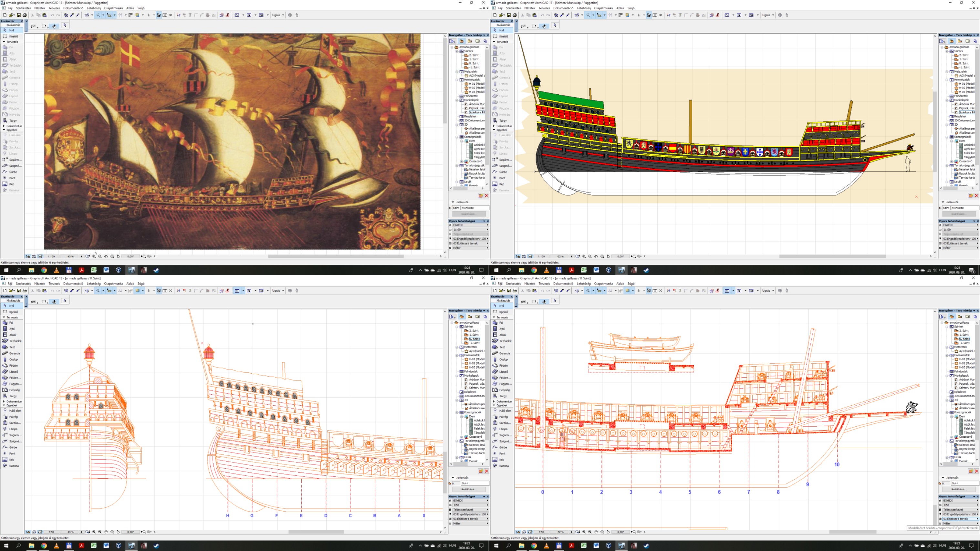Viewport: 980px width, 551px height.
Task: Click New document icon in section view toolbar
Action: pyautogui.click(x=495, y=291)
